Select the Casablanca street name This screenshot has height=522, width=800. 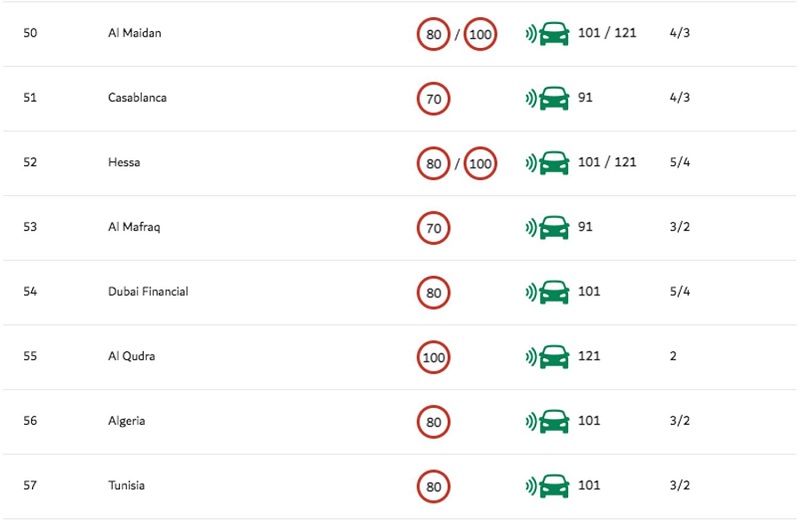(x=137, y=97)
